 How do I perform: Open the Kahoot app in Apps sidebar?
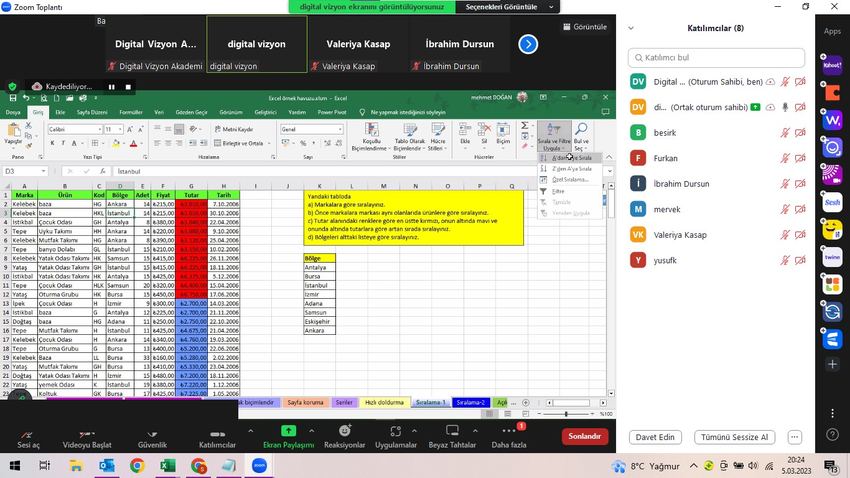point(832,66)
